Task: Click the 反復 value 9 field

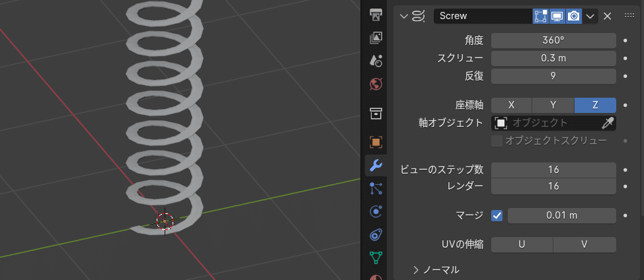Action: 553,76
